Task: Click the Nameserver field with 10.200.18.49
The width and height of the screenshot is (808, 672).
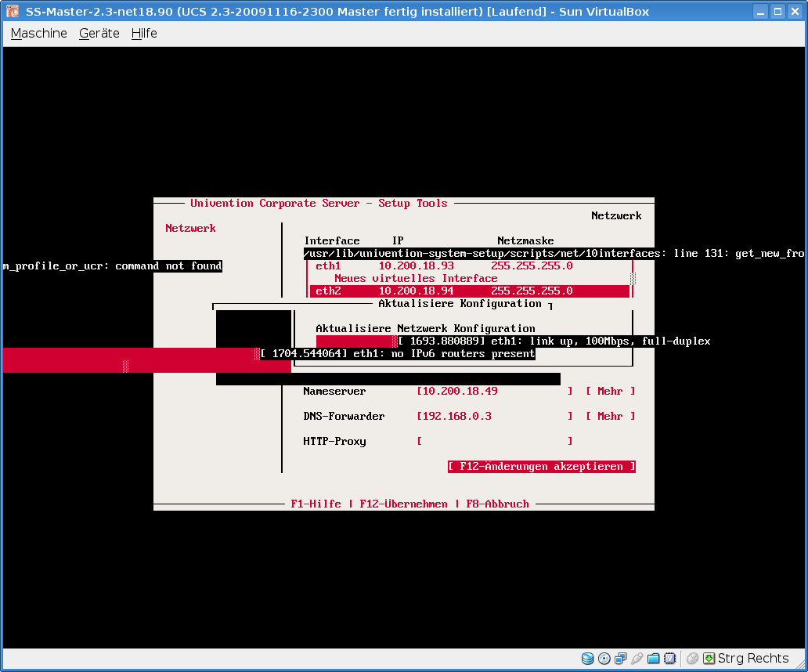Action: tap(494, 391)
